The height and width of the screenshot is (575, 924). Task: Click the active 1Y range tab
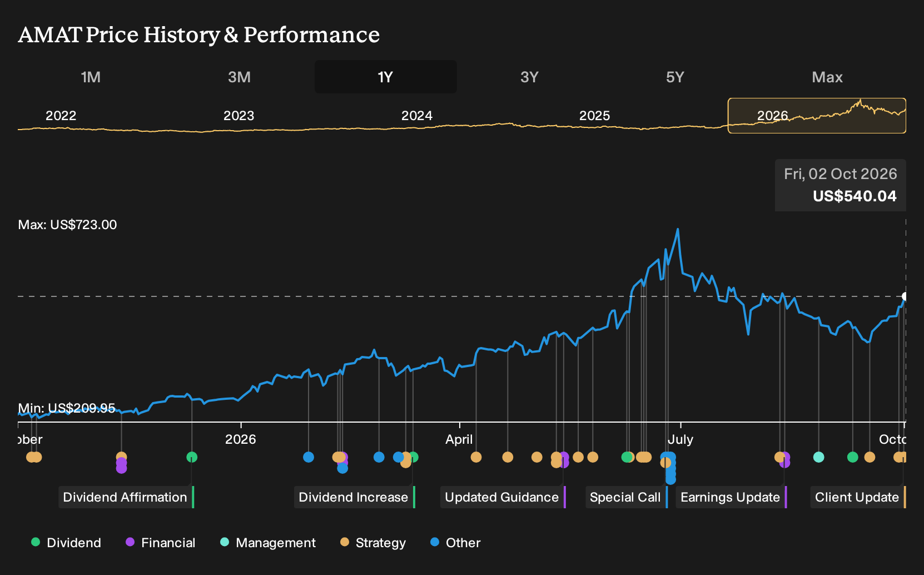(385, 77)
